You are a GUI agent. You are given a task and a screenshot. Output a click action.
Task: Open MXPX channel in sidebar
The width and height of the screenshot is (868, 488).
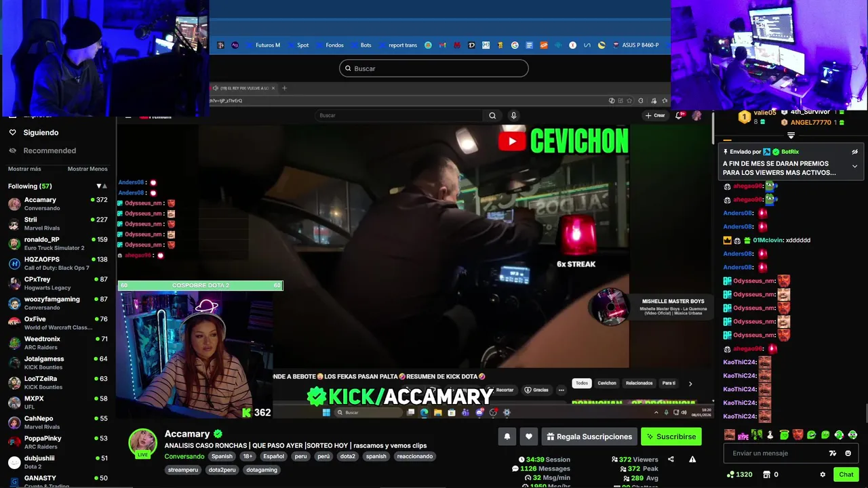58,403
